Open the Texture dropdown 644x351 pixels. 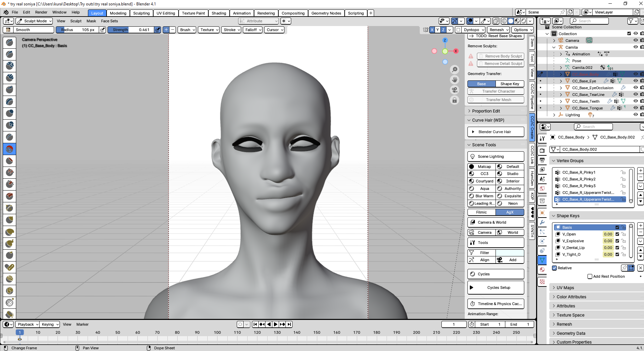[x=209, y=30]
